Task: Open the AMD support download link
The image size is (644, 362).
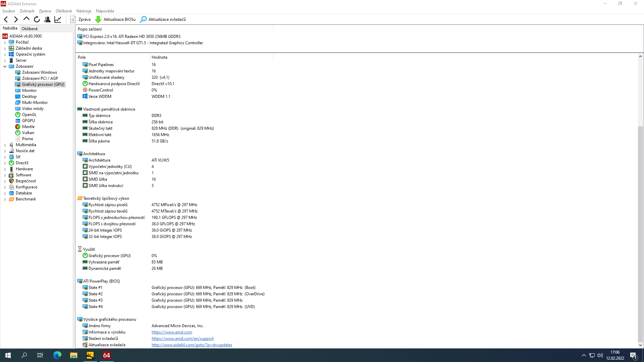Action: [182, 339]
